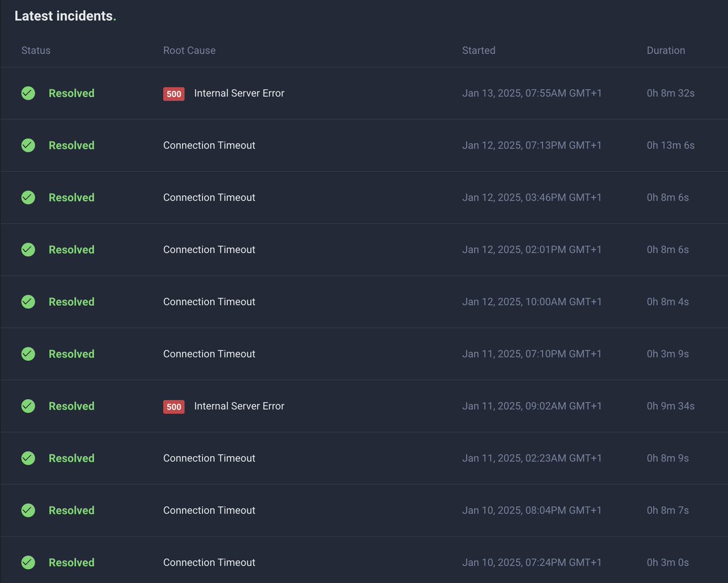Click the duration value 0h 13m 6s
This screenshot has height=583, width=728.
[670, 145]
